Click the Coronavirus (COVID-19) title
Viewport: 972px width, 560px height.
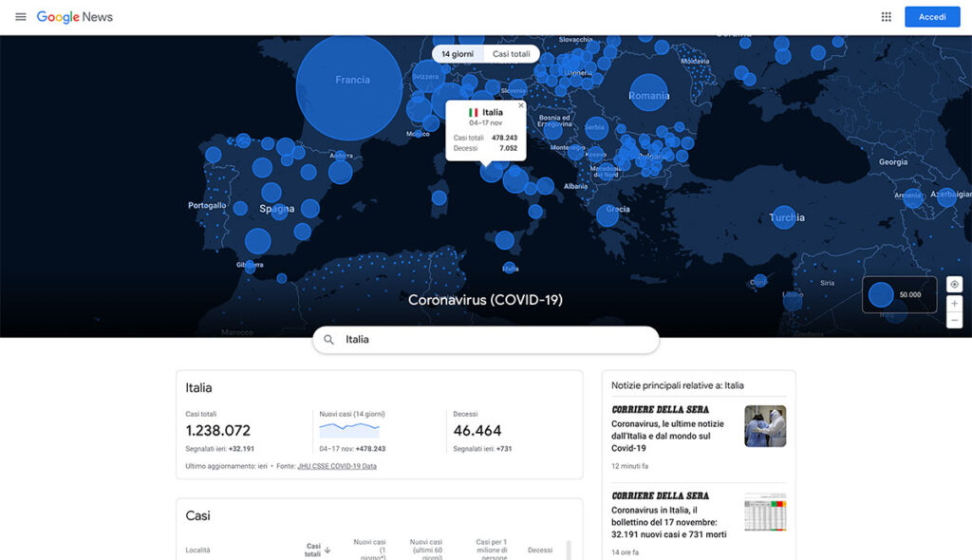click(x=485, y=300)
